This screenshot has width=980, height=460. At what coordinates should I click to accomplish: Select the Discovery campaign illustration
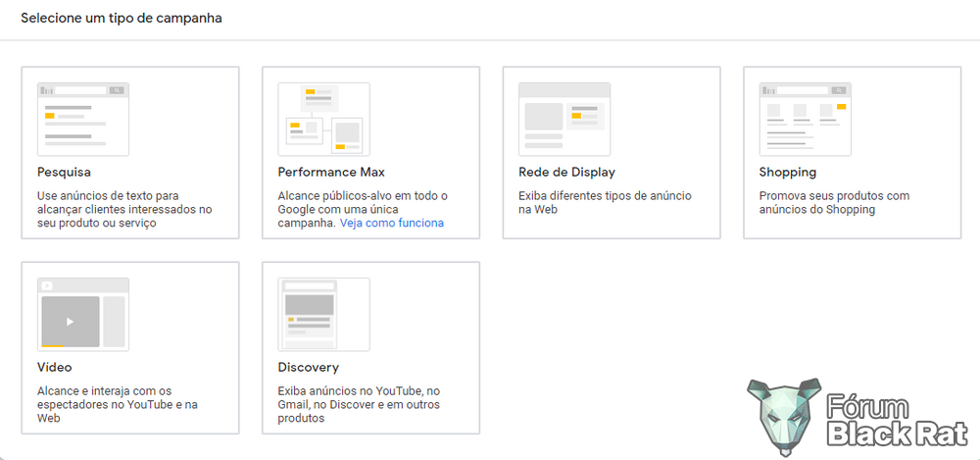coord(323,314)
